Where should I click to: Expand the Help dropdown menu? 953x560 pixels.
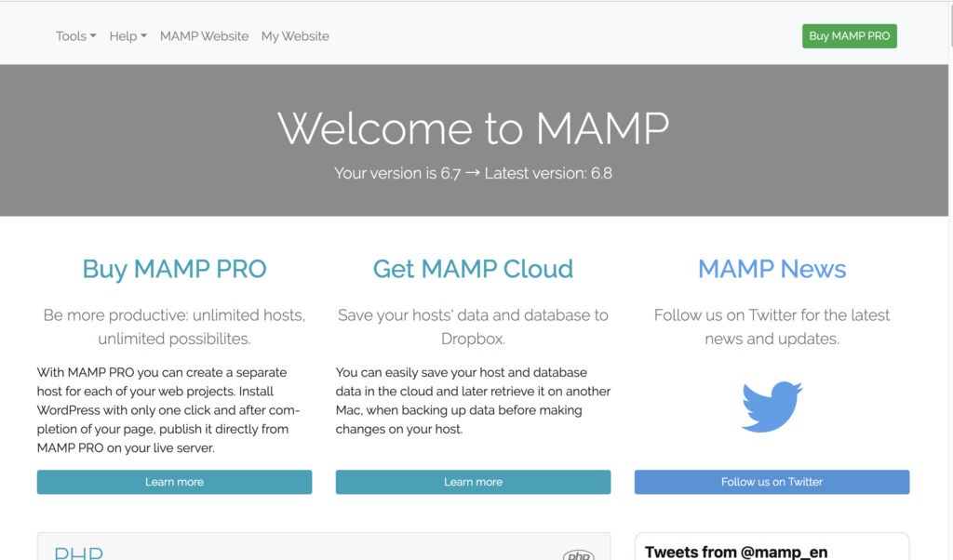point(128,36)
